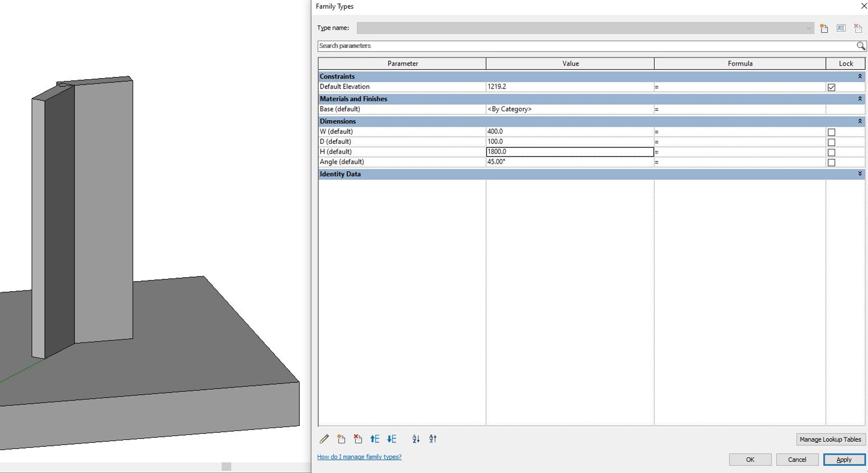868x473 pixels.
Task: Select the D (default) value 100.0
Action: [x=570, y=142]
